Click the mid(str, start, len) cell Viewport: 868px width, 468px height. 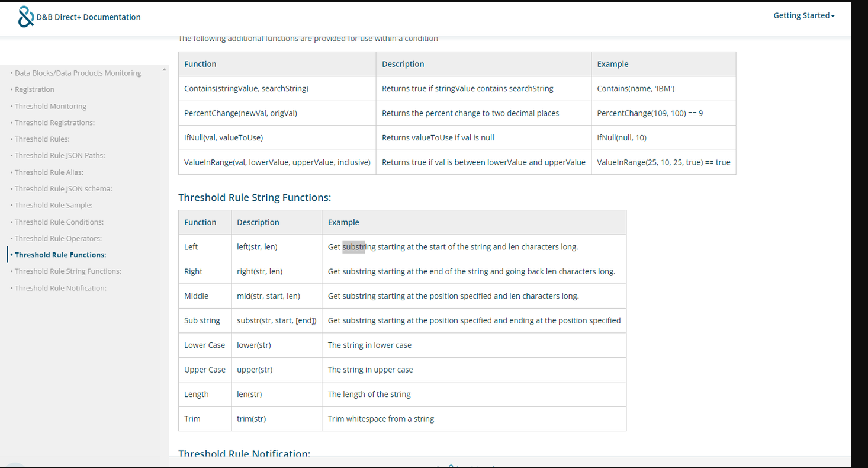click(277, 296)
